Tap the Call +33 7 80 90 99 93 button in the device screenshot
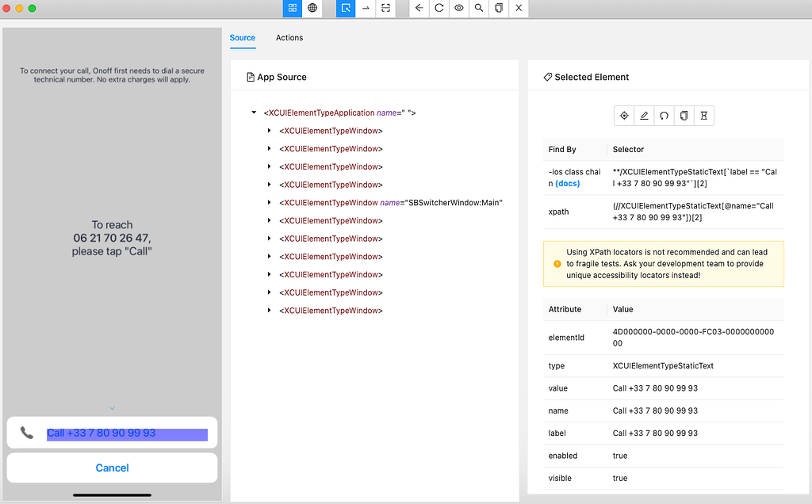The image size is (812, 504). tap(112, 433)
